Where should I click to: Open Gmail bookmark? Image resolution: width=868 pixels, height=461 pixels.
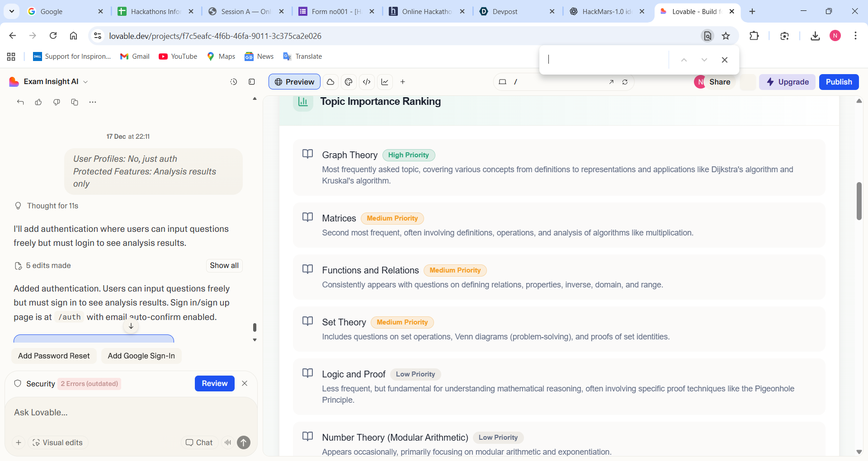click(x=135, y=56)
